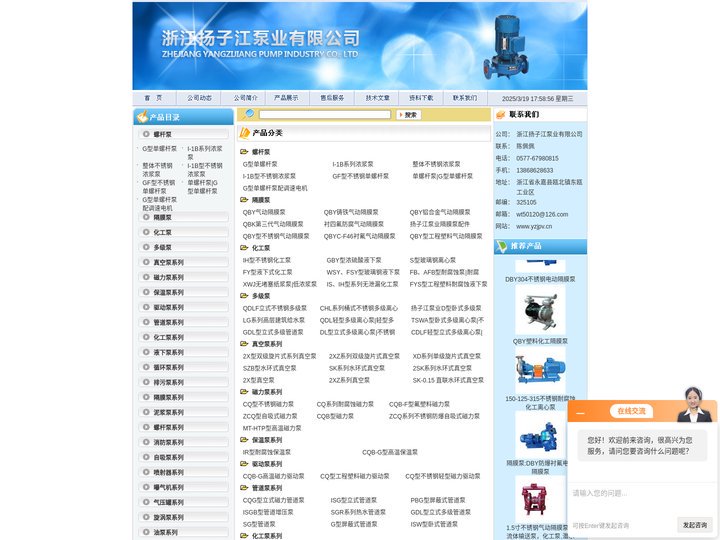The width and height of the screenshot is (720, 540).
Task: Click the 推荐产品 header icon
Action: [501, 246]
